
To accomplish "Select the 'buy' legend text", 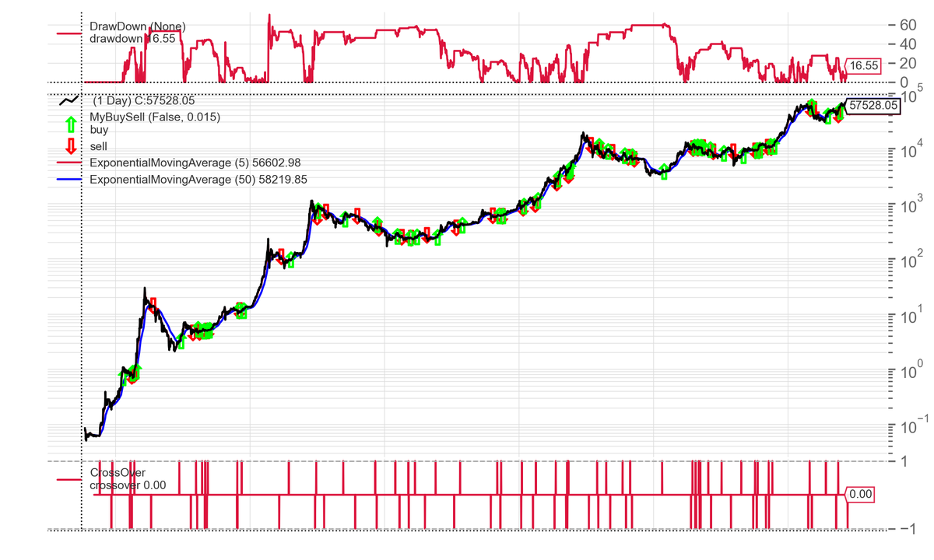I will pyautogui.click(x=99, y=130).
